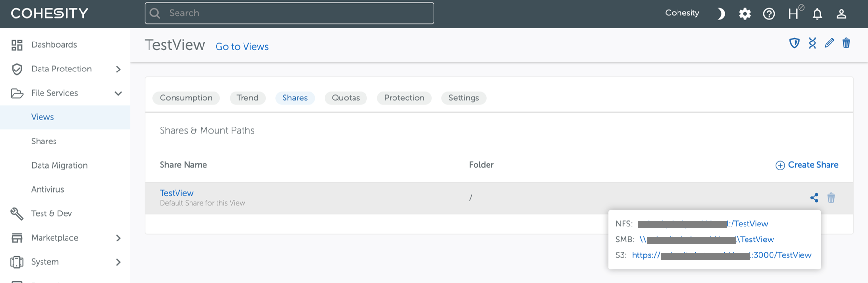
Task: Open settings gear in top bar
Action: (745, 14)
